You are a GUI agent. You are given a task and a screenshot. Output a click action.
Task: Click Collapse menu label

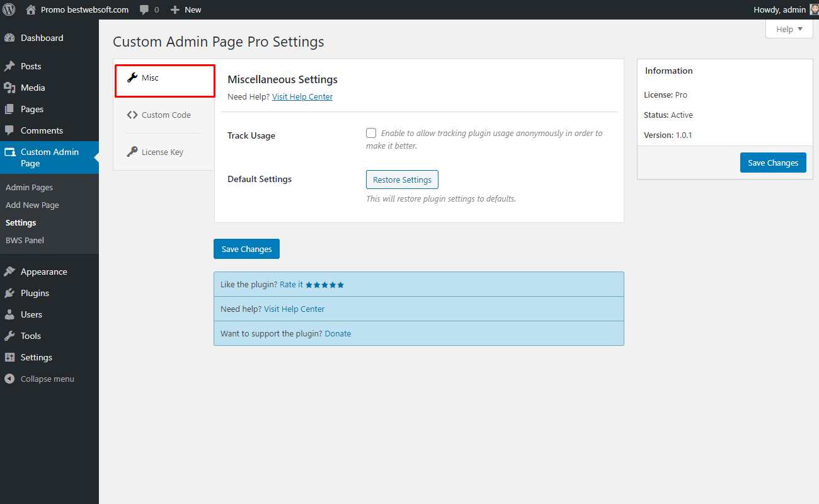(x=47, y=379)
